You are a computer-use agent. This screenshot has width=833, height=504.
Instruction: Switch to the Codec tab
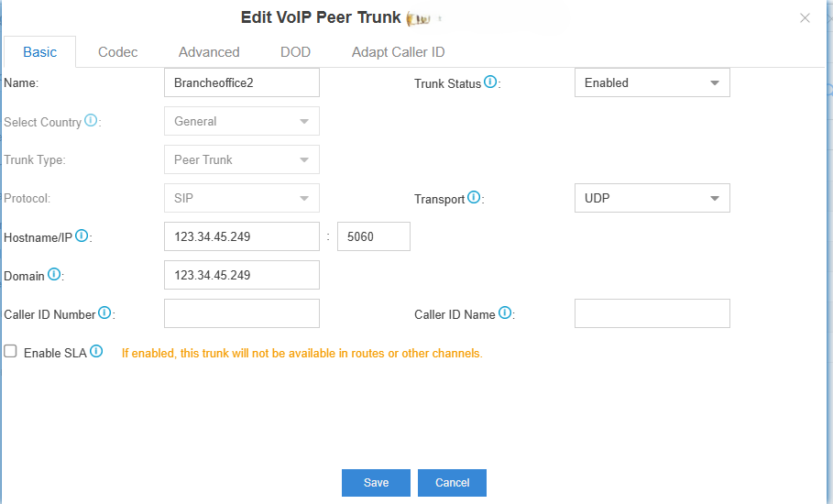118,52
